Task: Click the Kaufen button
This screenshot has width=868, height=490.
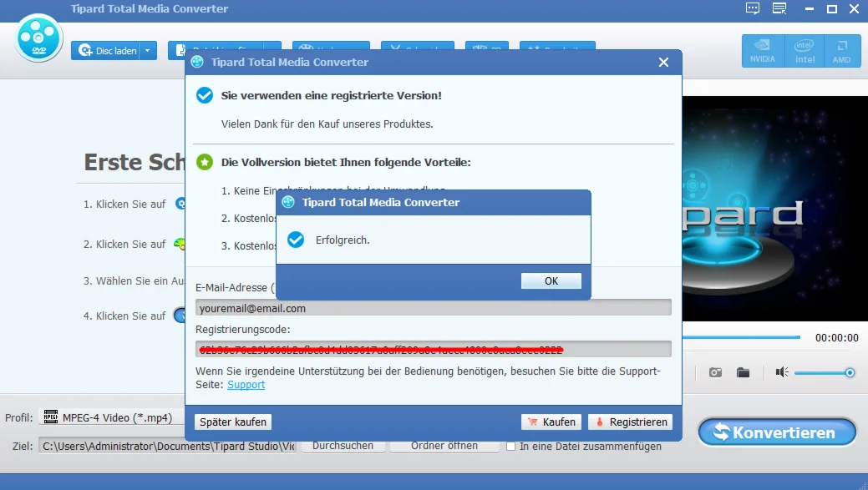Action: coord(551,422)
